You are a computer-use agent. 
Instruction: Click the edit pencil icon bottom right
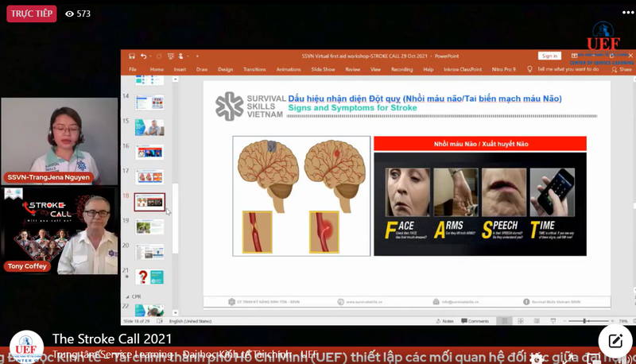pos(615,341)
